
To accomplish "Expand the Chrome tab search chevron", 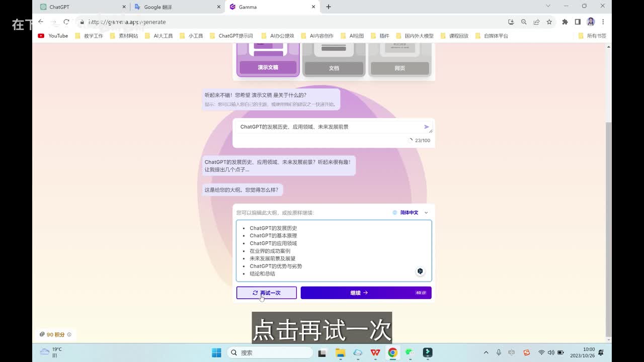I will coord(548,6).
